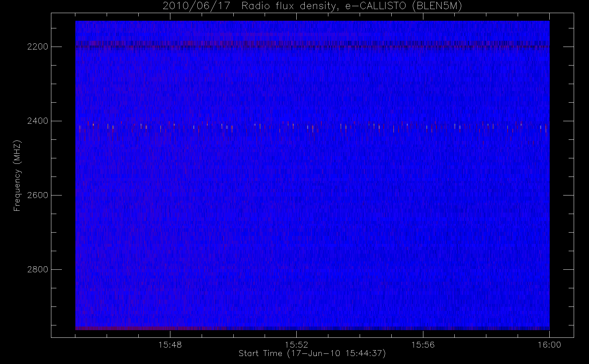Click the frequency tick label '2800'
This screenshot has width=589, height=364.
coord(38,269)
